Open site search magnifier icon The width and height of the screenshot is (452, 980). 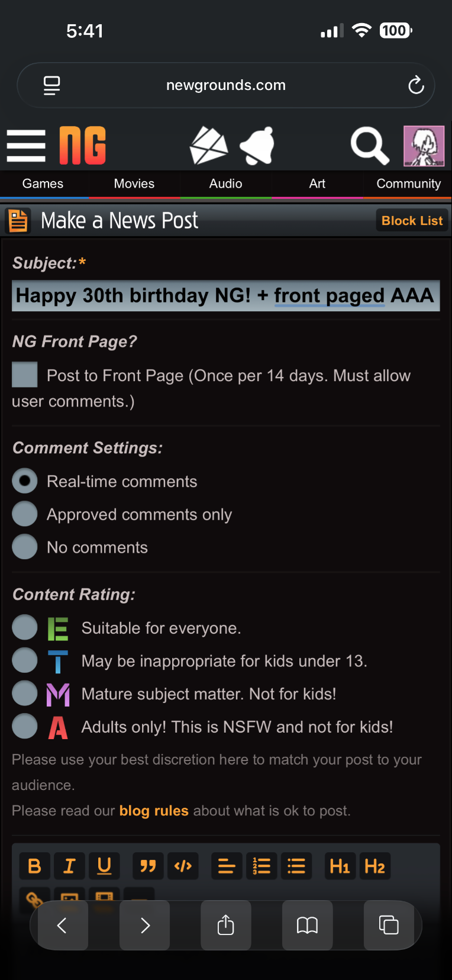[370, 146]
